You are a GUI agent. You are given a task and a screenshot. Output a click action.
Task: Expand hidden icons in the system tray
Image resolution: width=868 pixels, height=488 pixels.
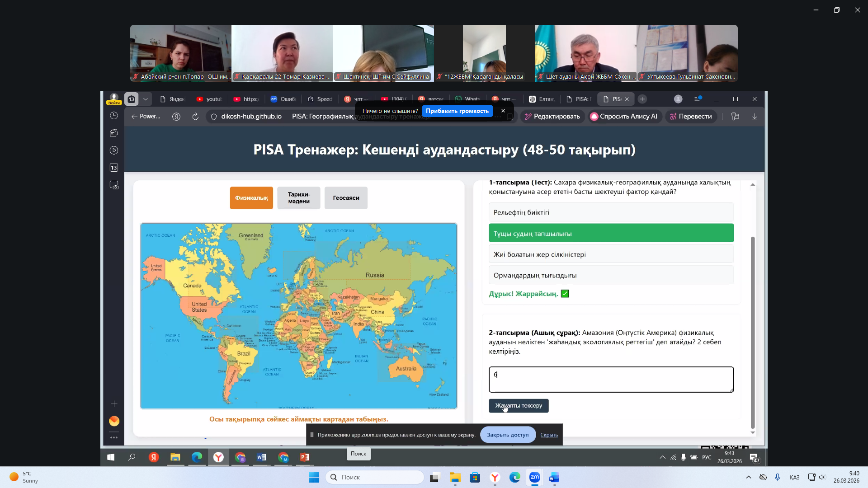click(x=748, y=477)
